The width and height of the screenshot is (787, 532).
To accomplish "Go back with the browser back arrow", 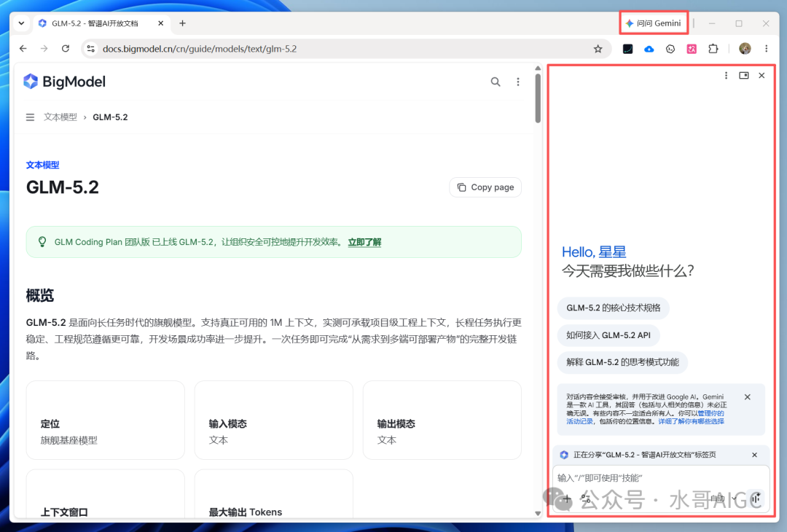I will pos(23,49).
